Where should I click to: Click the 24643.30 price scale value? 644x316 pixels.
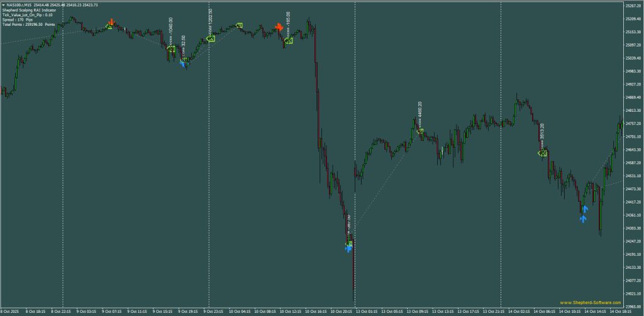[633, 150]
